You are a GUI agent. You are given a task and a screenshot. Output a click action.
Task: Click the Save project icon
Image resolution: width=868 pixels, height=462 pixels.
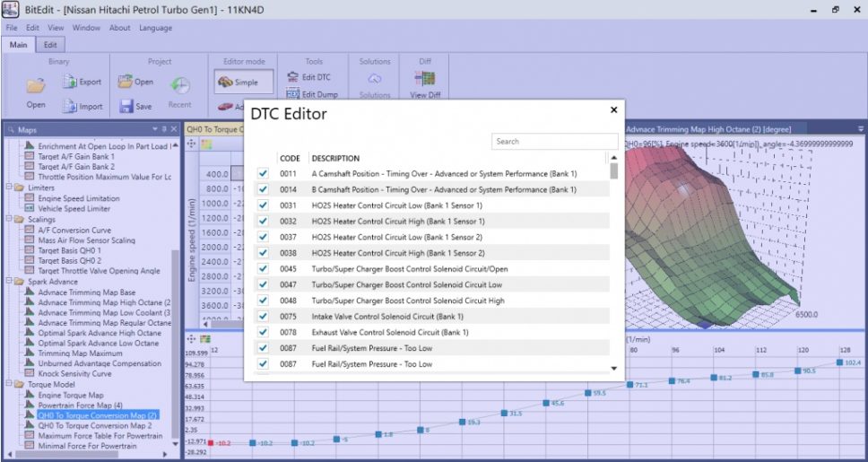(126, 106)
